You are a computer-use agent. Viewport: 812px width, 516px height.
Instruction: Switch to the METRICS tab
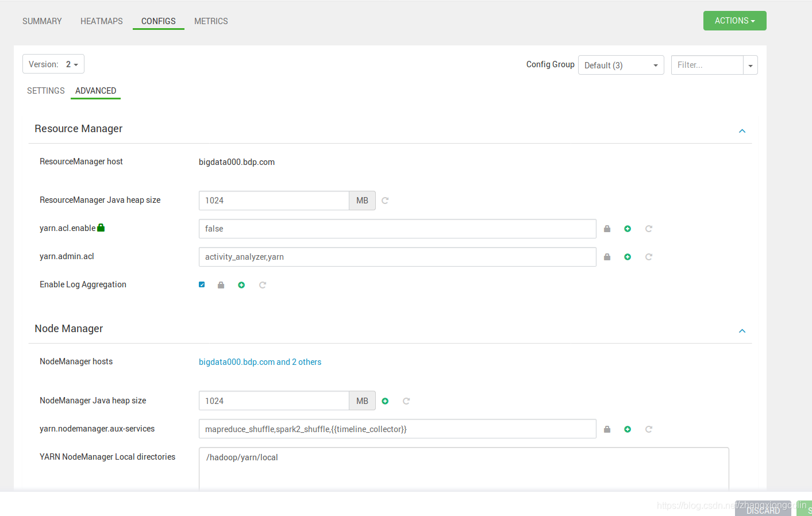point(211,21)
